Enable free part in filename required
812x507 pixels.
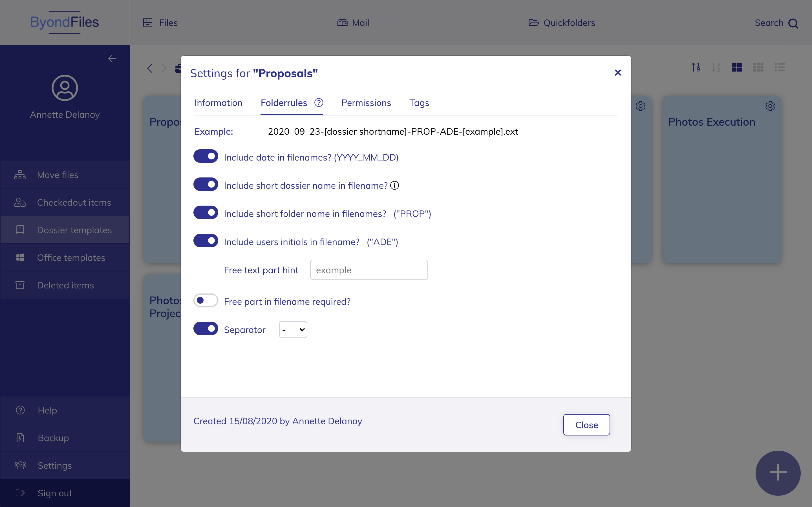point(206,301)
